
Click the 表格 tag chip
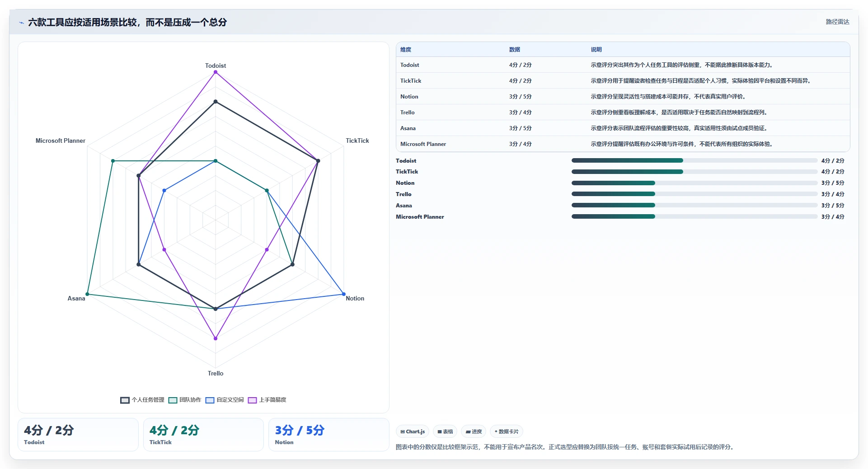click(x=445, y=431)
